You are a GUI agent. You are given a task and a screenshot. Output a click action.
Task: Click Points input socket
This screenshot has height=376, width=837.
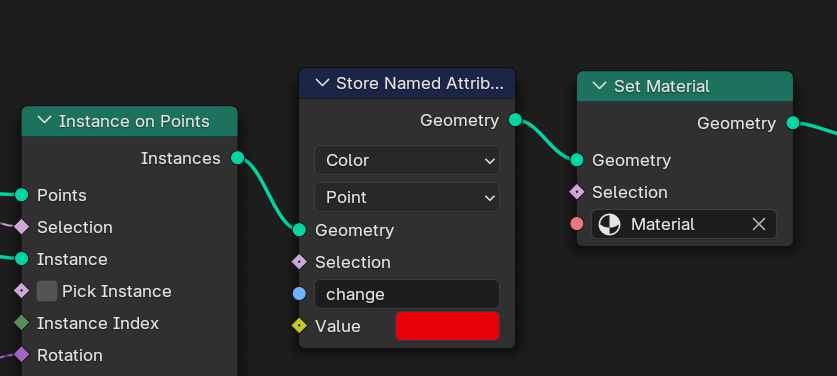pyautogui.click(x=21, y=195)
